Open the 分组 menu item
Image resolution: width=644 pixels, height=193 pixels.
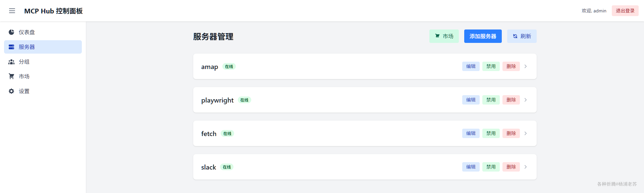pyautogui.click(x=24, y=62)
